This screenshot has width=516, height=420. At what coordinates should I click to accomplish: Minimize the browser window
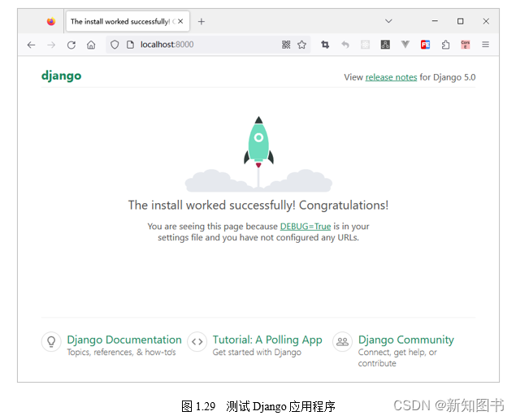click(435, 21)
